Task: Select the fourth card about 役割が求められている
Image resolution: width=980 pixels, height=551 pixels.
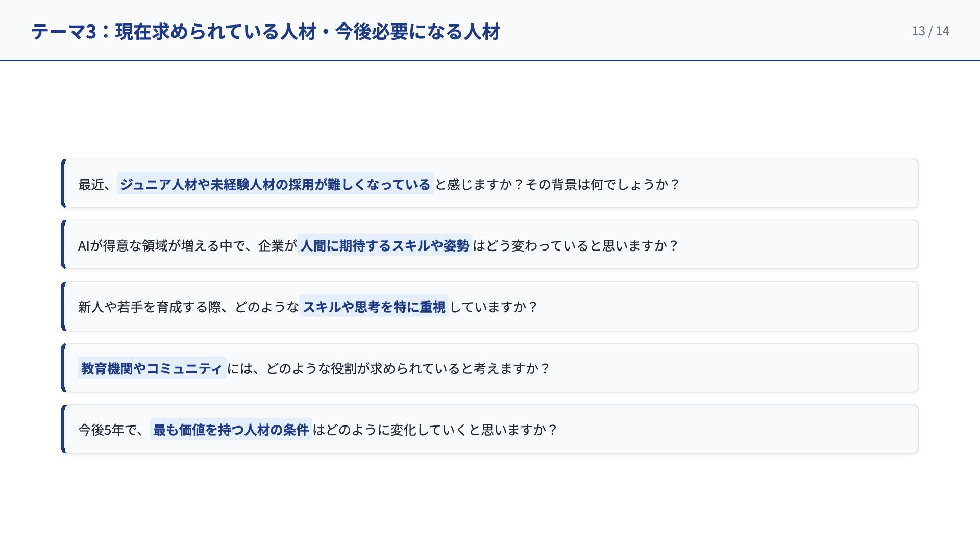Action: (x=490, y=368)
